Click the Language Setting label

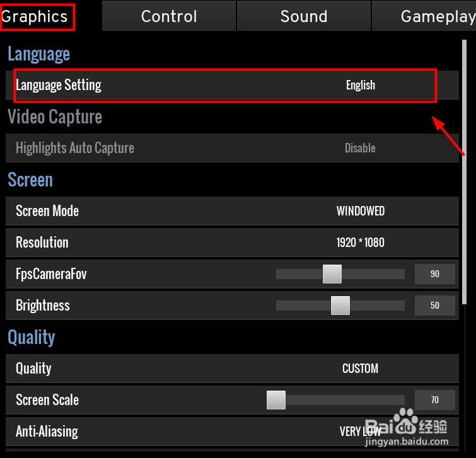[59, 85]
